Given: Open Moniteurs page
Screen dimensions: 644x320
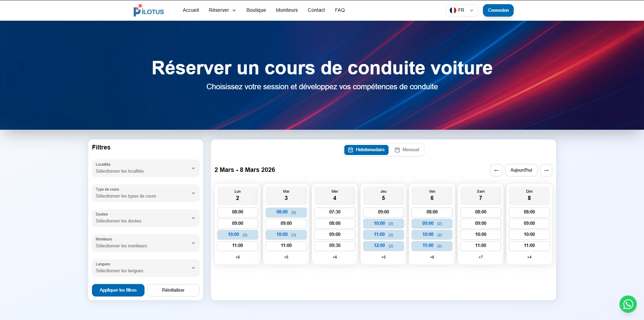Looking at the screenshot, I should coord(287,10).
